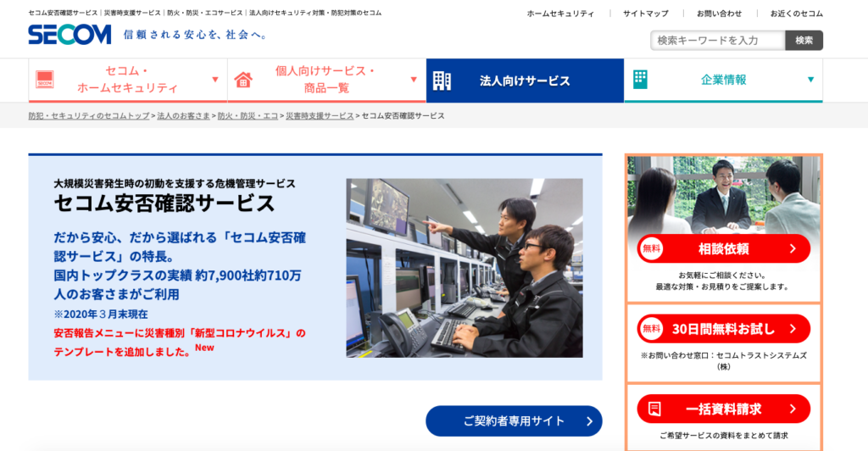This screenshot has height=451, width=868.
Task: Expand the セコム・ホームセキュリティ dropdown arrow
Action: point(215,80)
